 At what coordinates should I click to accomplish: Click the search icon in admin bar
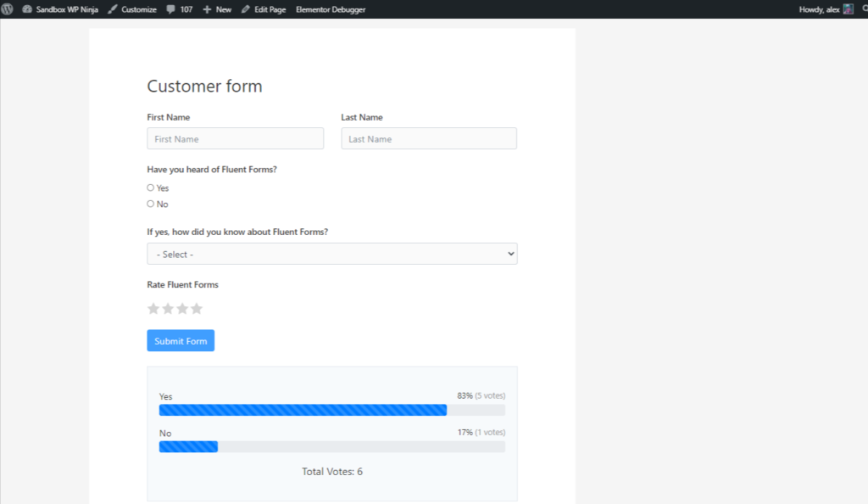865,9
